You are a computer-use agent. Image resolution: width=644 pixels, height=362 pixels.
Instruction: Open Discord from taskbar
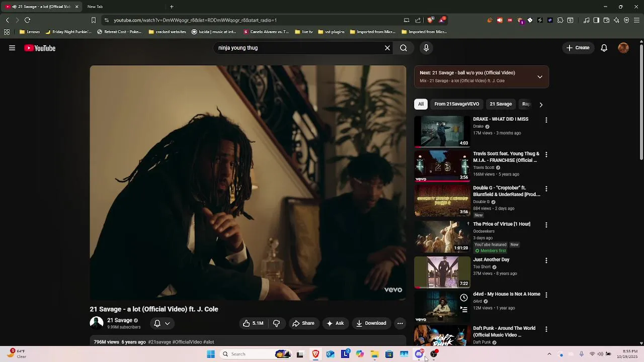pos(419,354)
